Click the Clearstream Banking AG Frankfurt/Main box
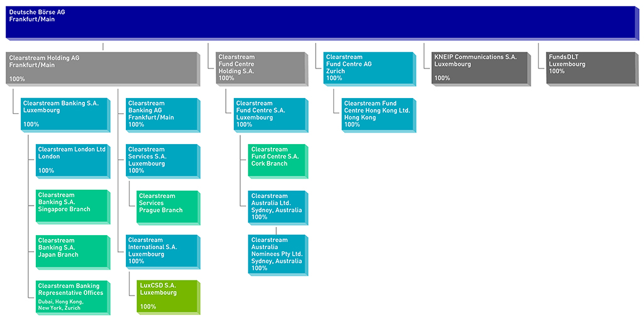644x320 pixels. tap(163, 114)
